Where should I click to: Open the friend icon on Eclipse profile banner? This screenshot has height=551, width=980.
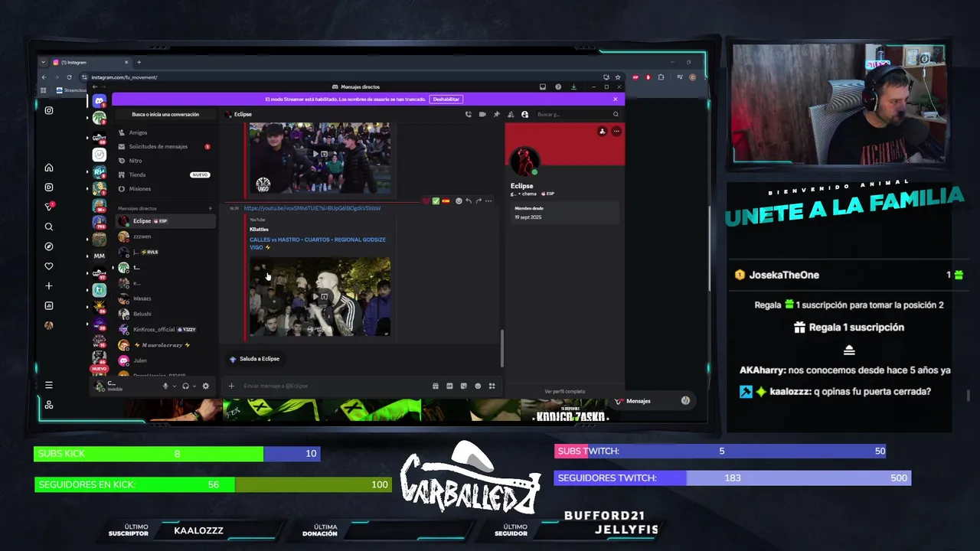pos(602,132)
